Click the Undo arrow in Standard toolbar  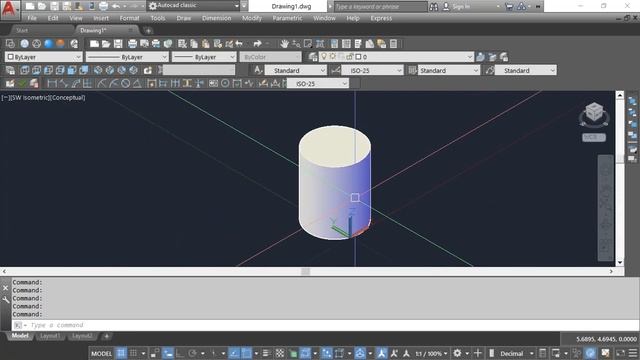240,44
